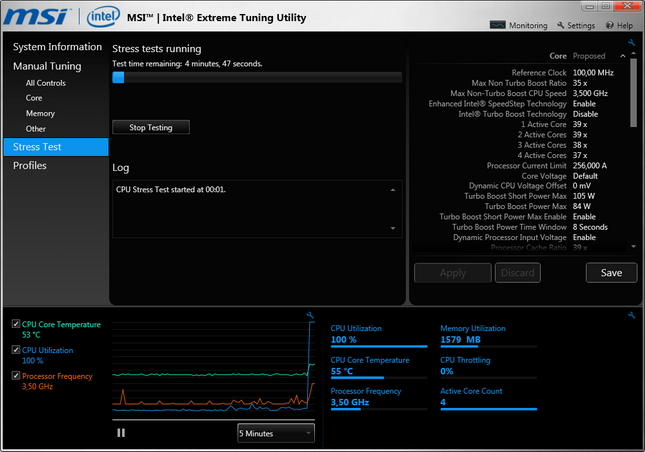Click the Processor Frequency 3,50 GHz monitor value

click(x=350, y=402)
